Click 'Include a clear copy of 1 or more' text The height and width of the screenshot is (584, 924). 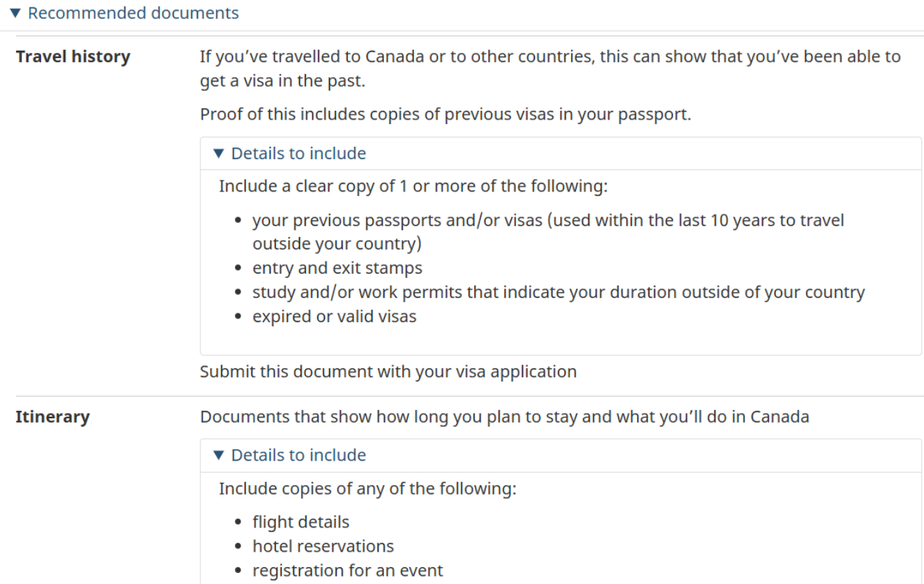click(x=413, y=186)
